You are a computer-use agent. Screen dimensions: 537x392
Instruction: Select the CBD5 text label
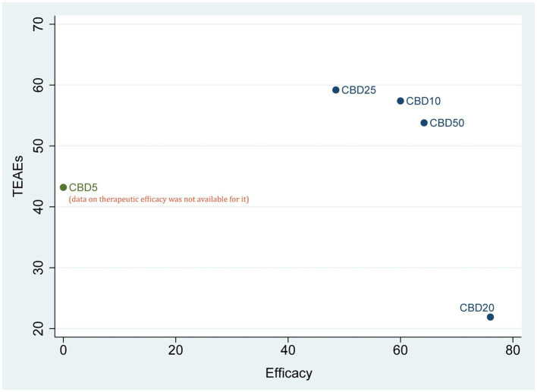coord(83,187)
